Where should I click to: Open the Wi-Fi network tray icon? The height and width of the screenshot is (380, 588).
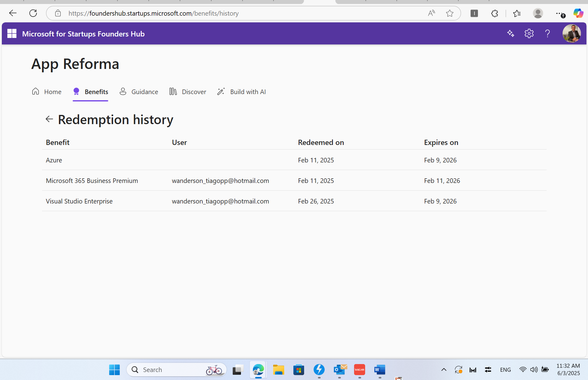coord(523,370)
